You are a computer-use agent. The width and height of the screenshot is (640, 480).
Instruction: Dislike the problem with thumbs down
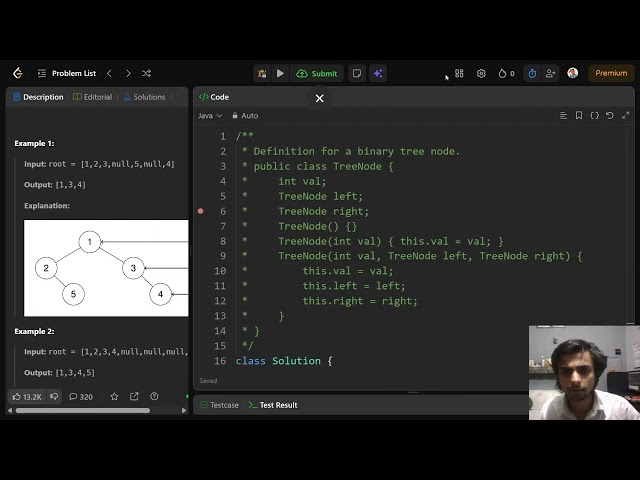click(54, 396)
